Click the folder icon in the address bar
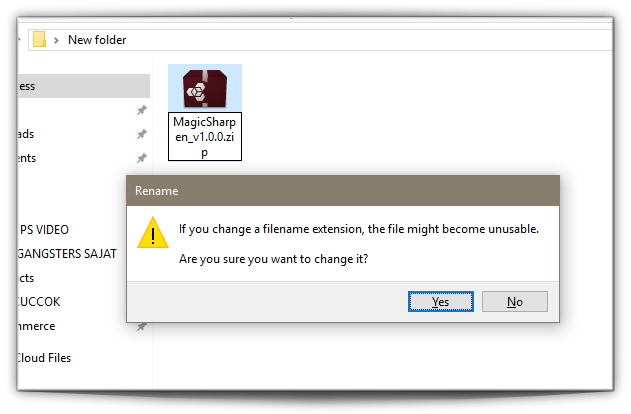This screenshot has width=631, height=414. [x=39, y=39]
